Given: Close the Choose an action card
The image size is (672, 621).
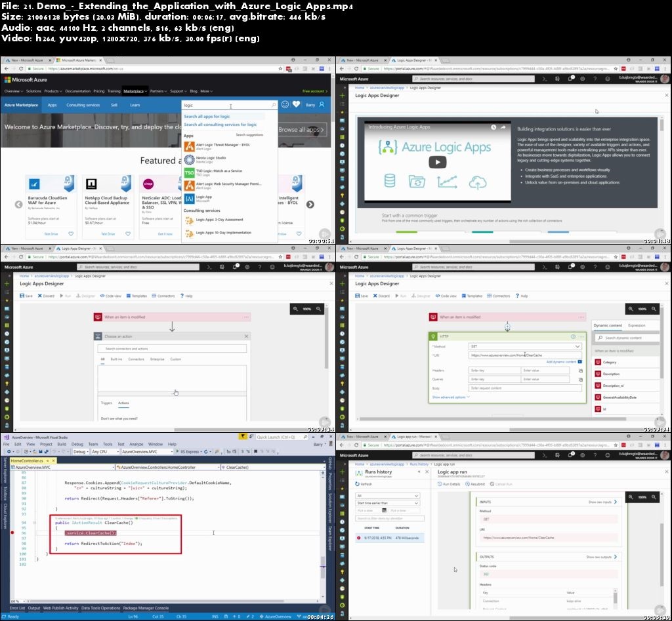Looking at the screenshot, I should tap(246, 336).
